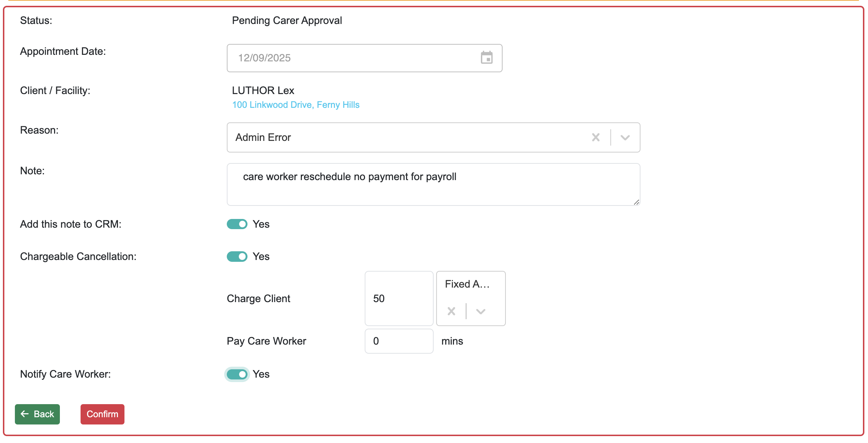Viewport: 868px width, 443px height.
Task: Expand the Reason dropdown chevron
Action: pyautogui.click(x=625, y=137)
